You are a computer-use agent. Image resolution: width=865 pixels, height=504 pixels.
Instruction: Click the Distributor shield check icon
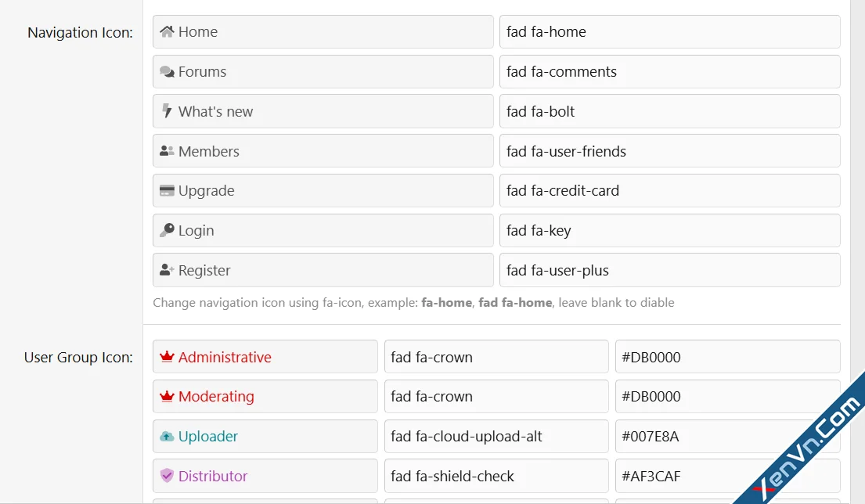(167, 475)
